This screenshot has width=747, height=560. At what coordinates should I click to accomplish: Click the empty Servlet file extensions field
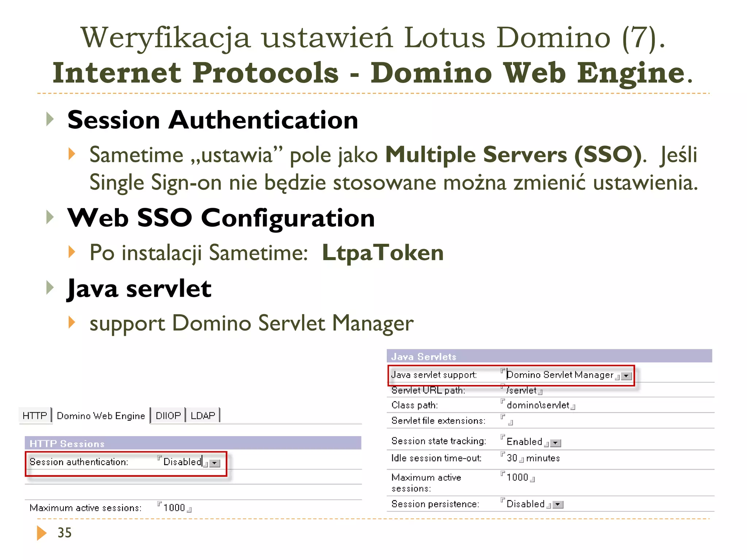(x=507, y=420)
